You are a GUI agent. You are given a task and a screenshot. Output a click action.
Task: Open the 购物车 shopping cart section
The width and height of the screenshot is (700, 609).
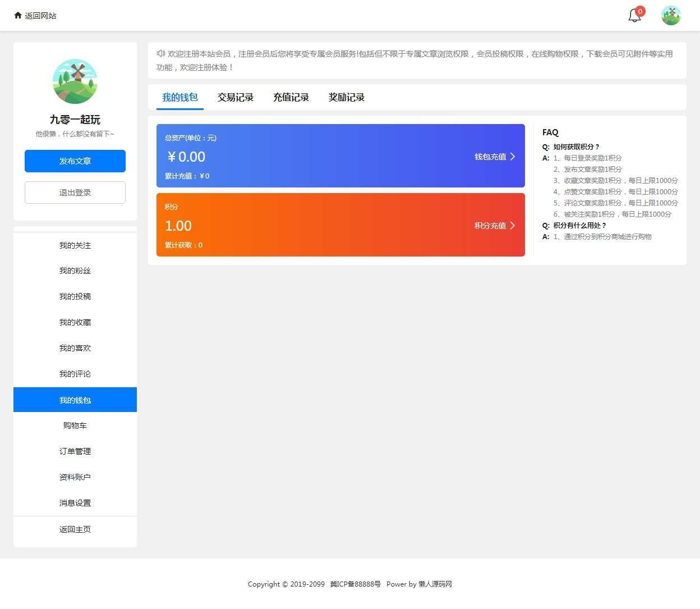click(75, 425)
